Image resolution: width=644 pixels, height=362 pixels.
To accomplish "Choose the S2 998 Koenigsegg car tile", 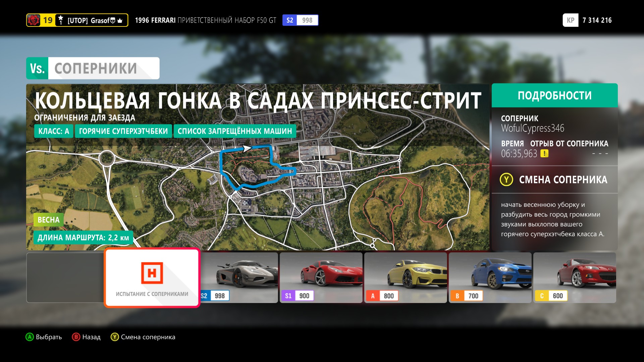I will click(239, 278).
